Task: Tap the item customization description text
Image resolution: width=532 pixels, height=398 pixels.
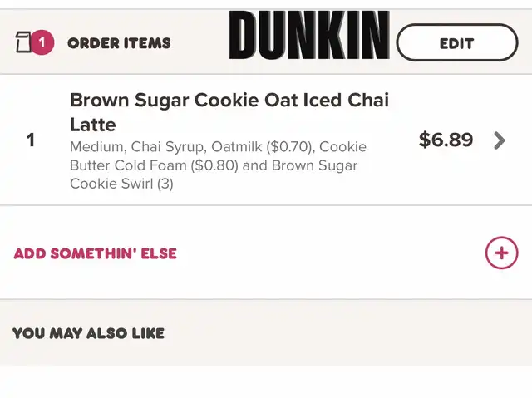Action: (x=218, y=165)
